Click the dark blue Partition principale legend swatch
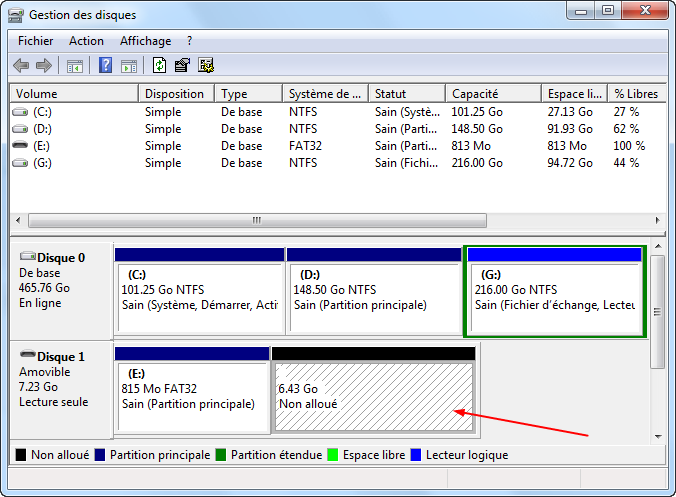676x497 pixels. (100, 455)
